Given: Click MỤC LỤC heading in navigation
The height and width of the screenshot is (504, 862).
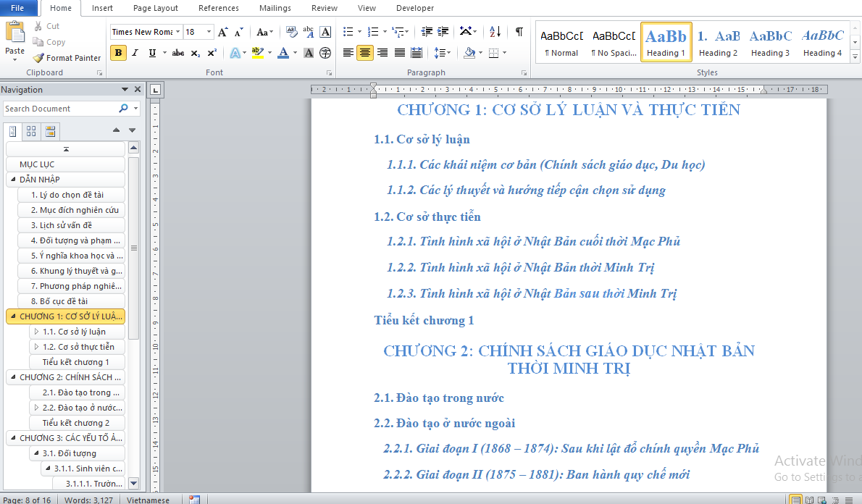Looking at the screenshot, I should pyautogui.click(x=65, y=164).
